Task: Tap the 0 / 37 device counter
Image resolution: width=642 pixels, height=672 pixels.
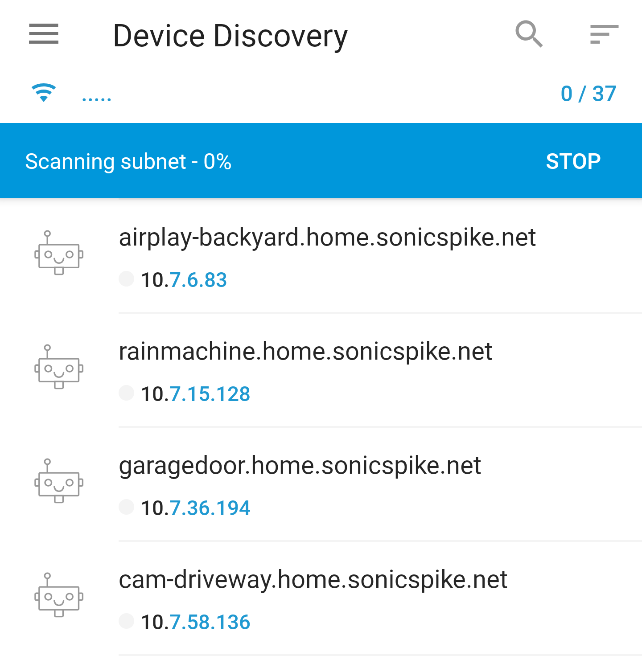Action: [588, 94]
